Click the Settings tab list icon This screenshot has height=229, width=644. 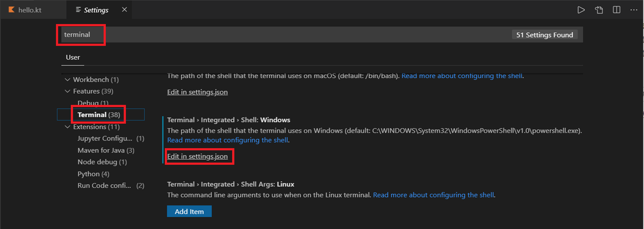(x=79, y=10)
